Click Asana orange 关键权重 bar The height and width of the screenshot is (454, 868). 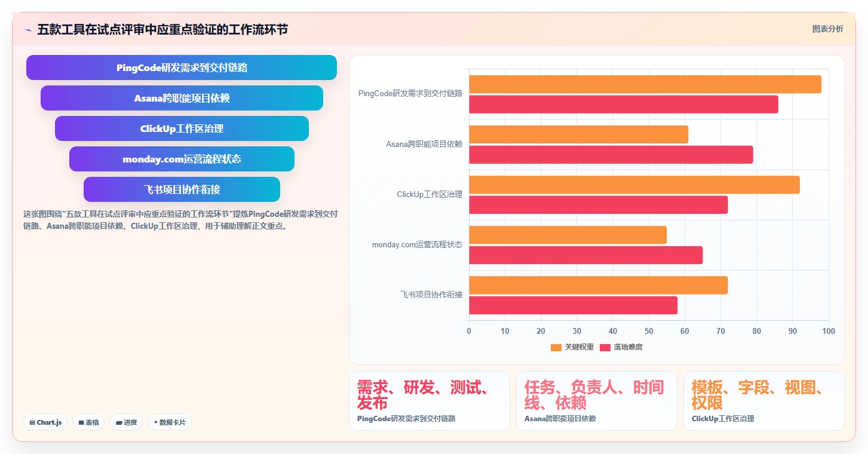578,134
